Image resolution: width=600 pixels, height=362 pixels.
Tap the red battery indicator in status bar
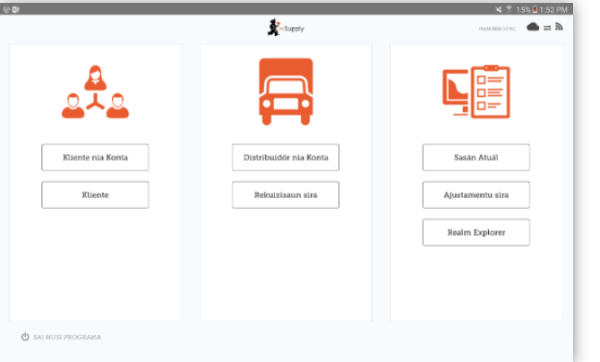click(535, 10)
